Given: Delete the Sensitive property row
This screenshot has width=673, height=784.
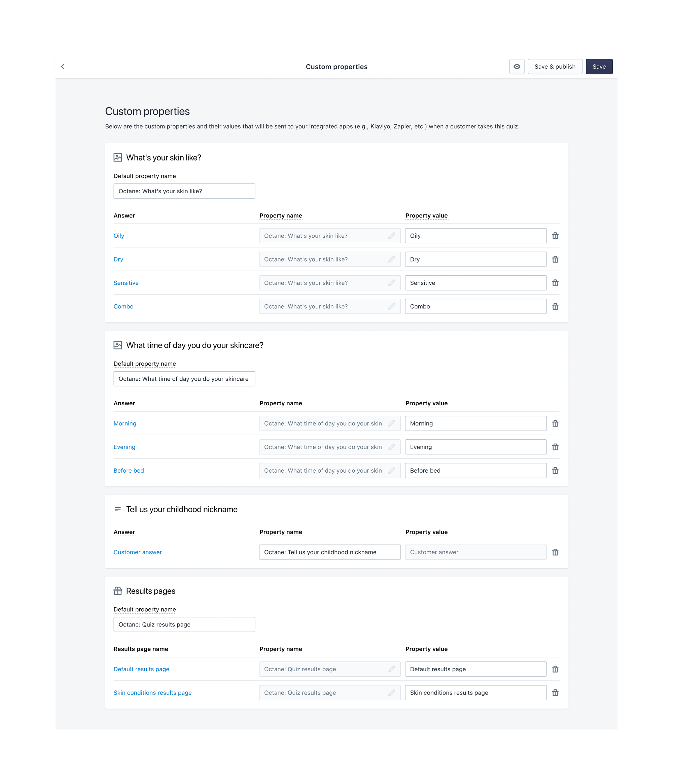Looking at the screenshot, I should tap(555, 283).
